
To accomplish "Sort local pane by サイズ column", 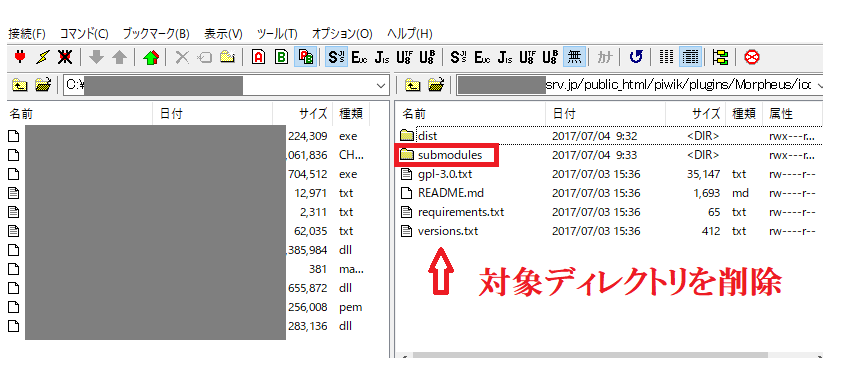I will 303,114.
